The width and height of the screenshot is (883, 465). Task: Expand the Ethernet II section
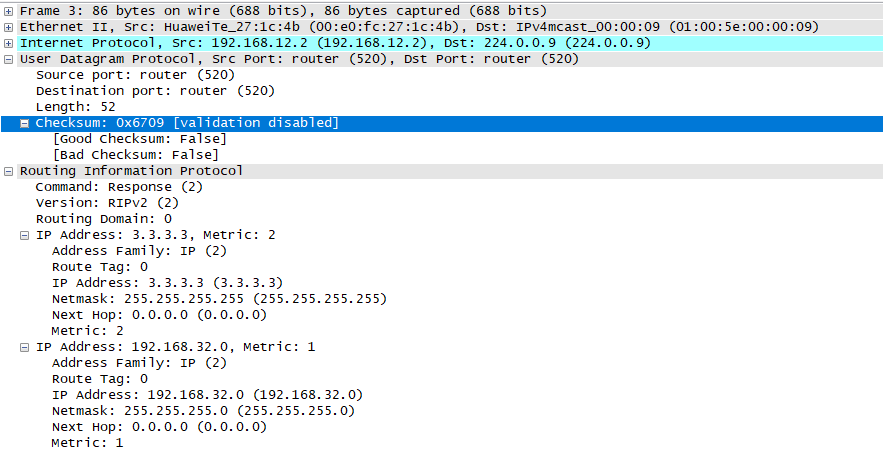coord(9,27)
